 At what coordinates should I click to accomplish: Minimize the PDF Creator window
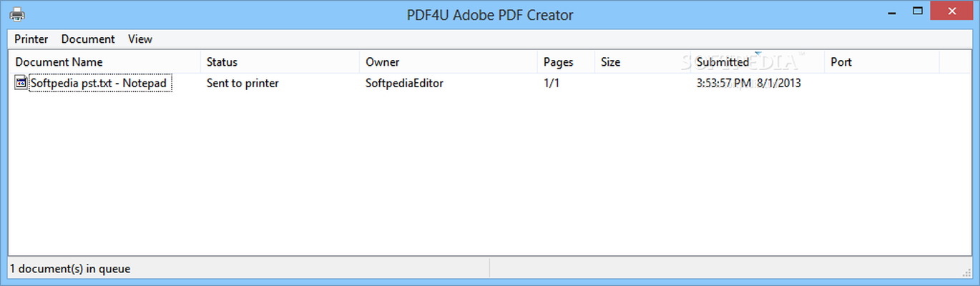[891, 11]
